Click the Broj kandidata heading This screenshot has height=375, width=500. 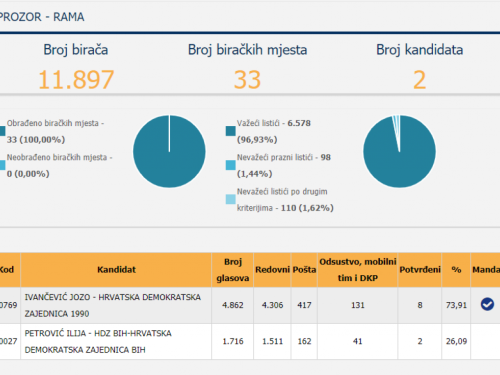pos(420,50)
